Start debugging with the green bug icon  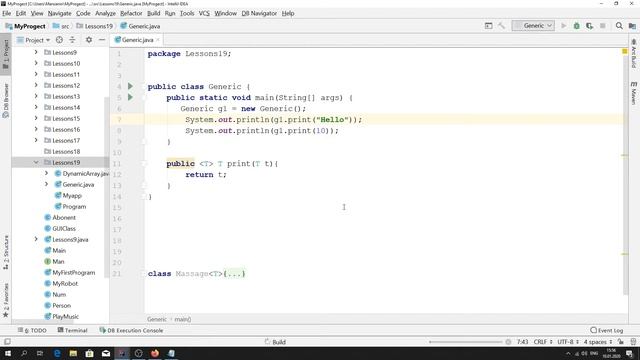[576, 26]
